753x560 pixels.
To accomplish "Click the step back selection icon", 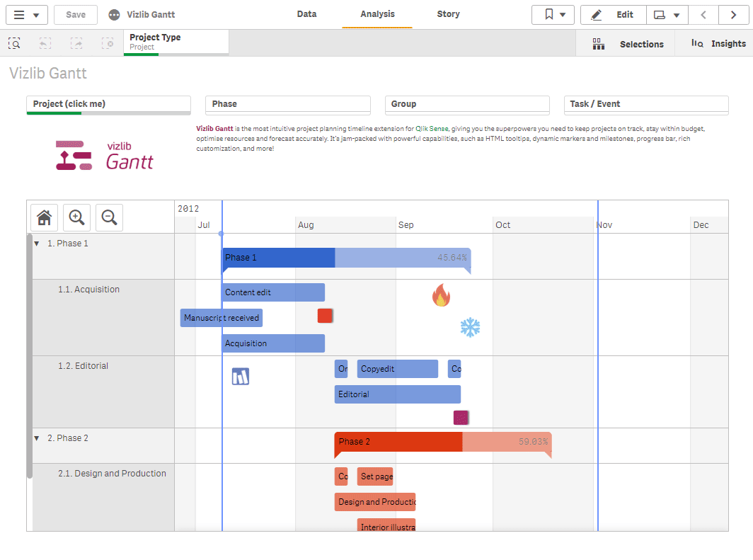I will click(x=45, y=44).
